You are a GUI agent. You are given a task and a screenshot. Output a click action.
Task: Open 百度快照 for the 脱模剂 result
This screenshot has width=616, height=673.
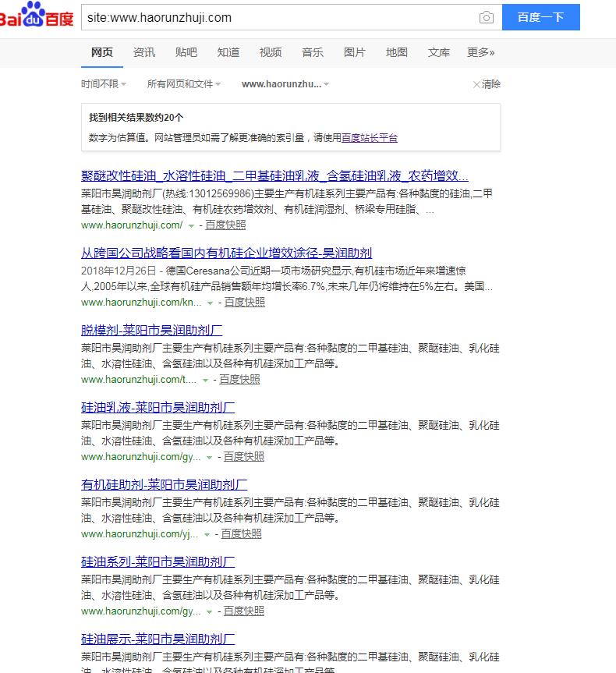click(x=239, y=380)
